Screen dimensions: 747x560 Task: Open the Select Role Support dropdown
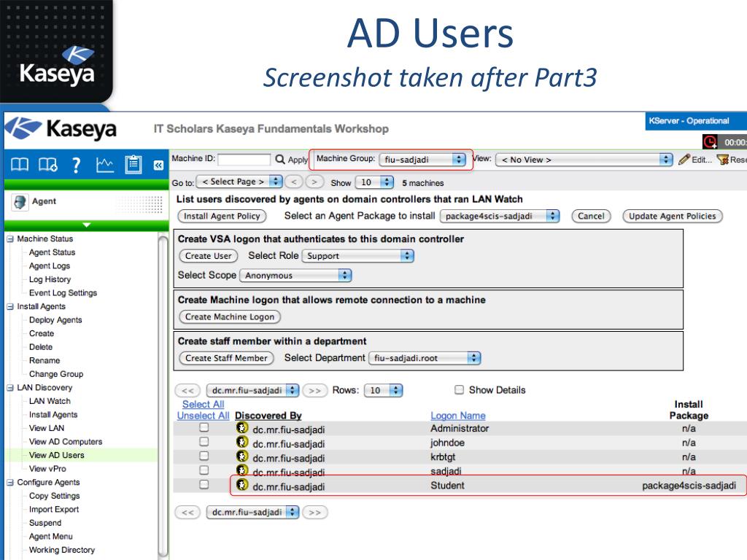tap(357, 256)
